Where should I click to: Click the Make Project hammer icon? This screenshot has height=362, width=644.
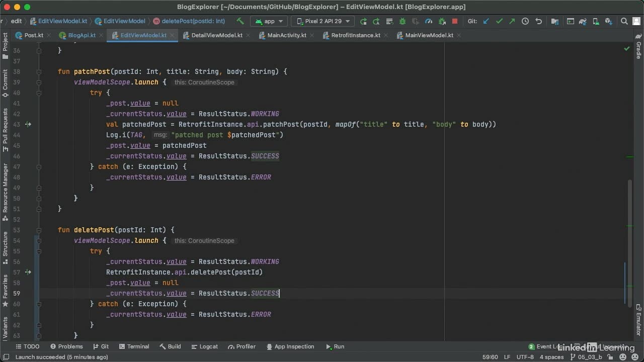240,21
